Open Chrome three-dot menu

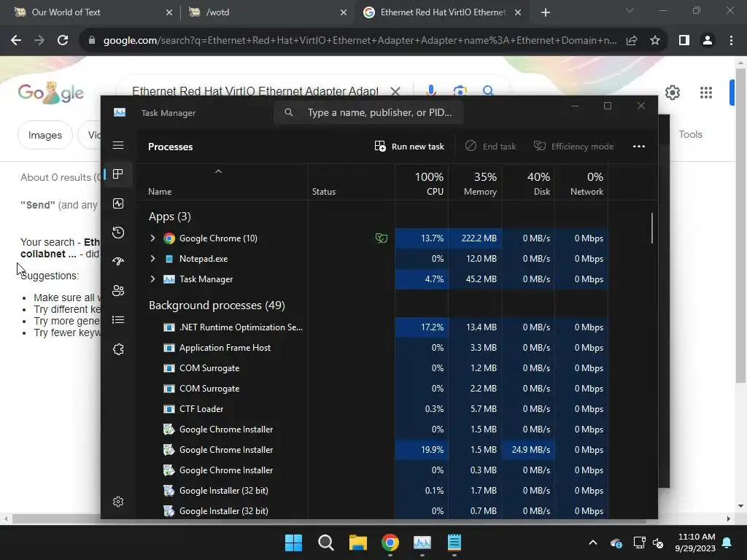coord(731,41)
